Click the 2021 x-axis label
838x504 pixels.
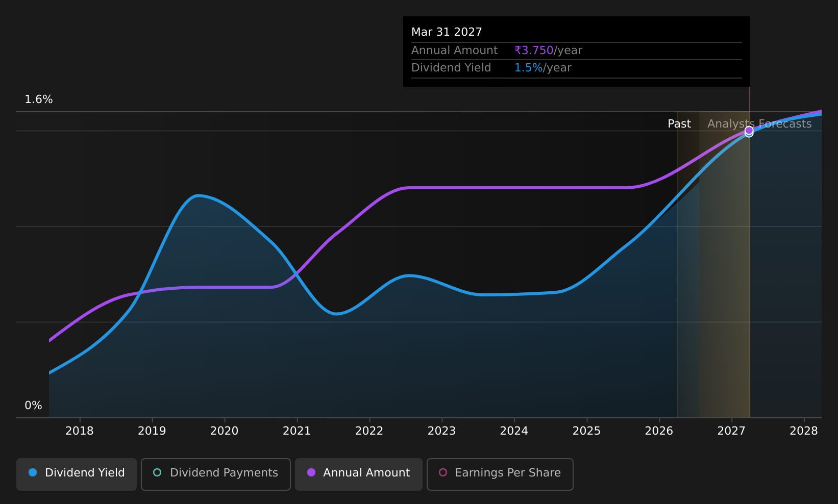(x=297, y=431)
